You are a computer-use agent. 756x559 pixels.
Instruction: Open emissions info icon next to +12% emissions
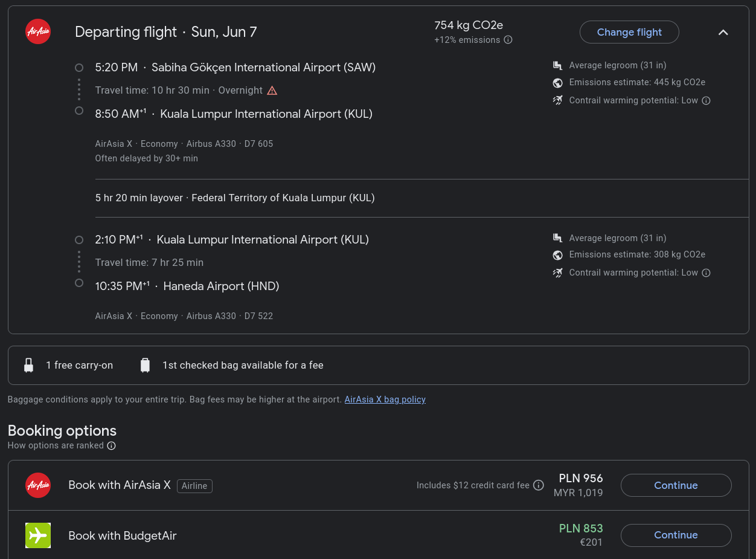coord(508,40)
